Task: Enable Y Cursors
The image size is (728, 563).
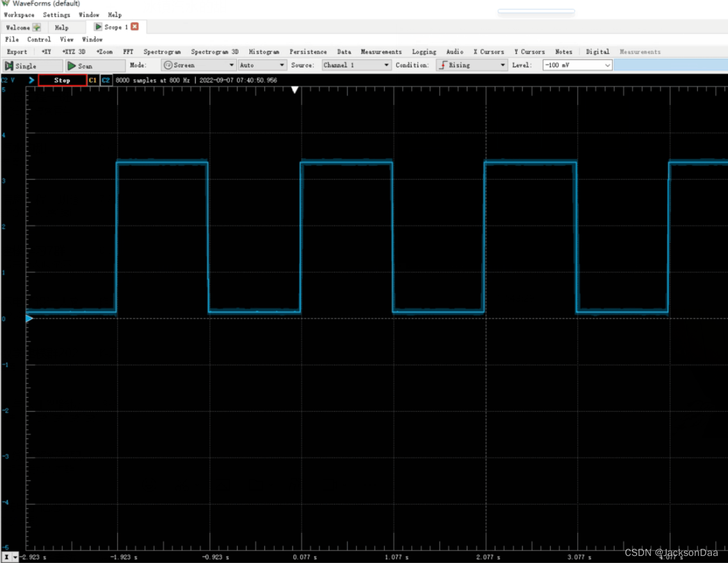Action: click(x=530, y=52)
